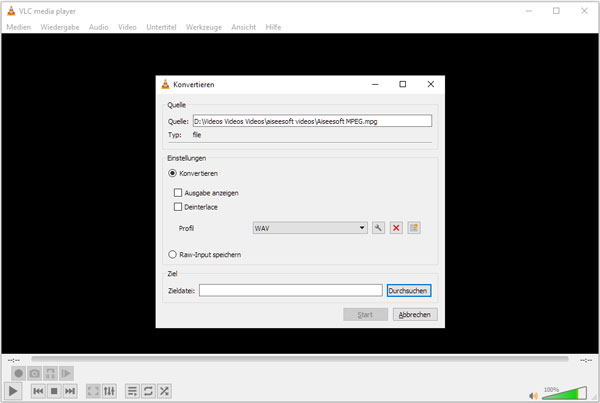Image resolution: width=600 pixels, height=403 pixels.
Task: Select Raw-Input speichern radio button
Action: (x=173, y=255)
